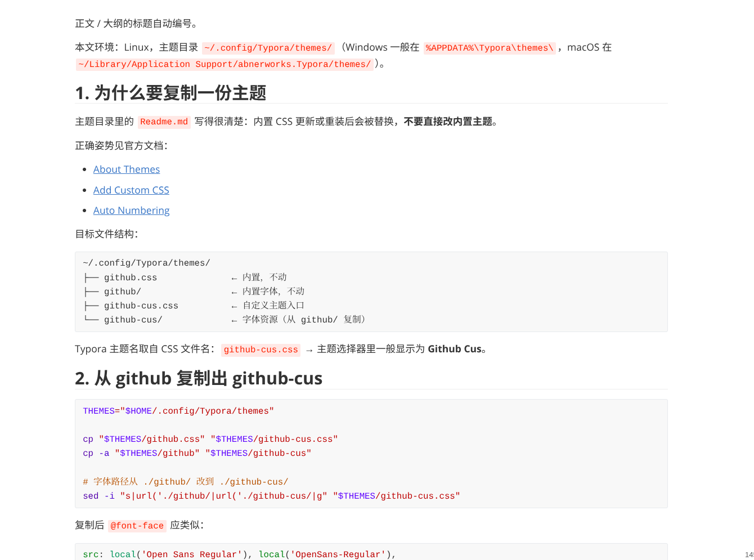Click the sed -i command line
The width and height of the screenshot is (754, 560).
[271, 496]
